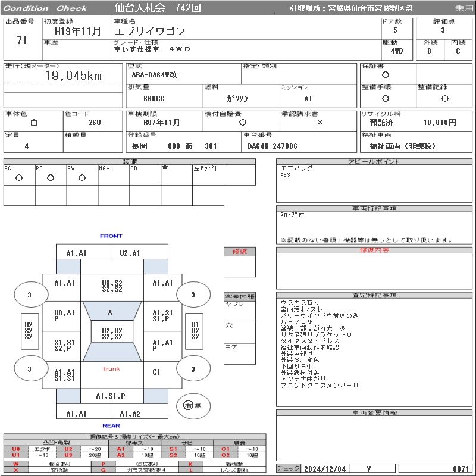This screenshot has width=476, height=476.
Task: Click the transmission value 'AT'
Action: (x=308, y=99)
